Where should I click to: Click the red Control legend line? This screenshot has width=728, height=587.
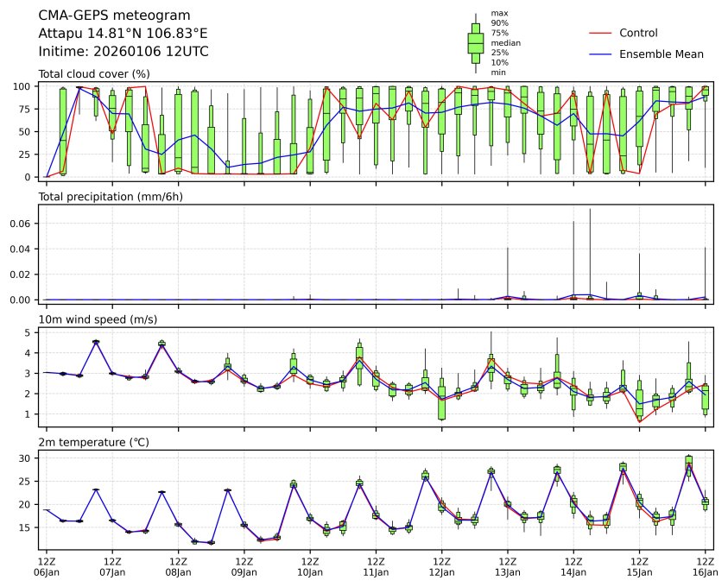[600, 33]
